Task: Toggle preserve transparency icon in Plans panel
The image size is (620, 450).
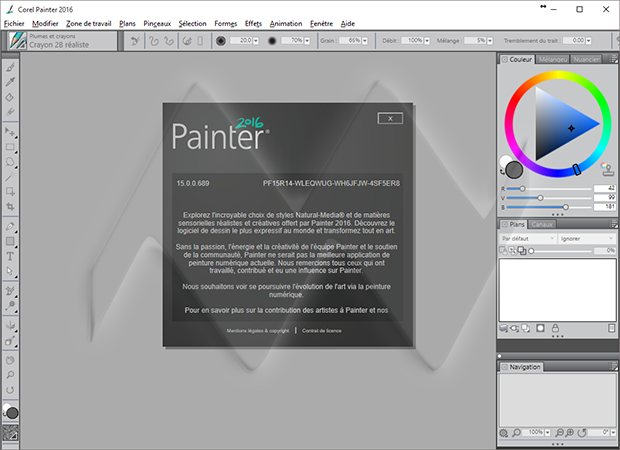Action: point(503,250)
